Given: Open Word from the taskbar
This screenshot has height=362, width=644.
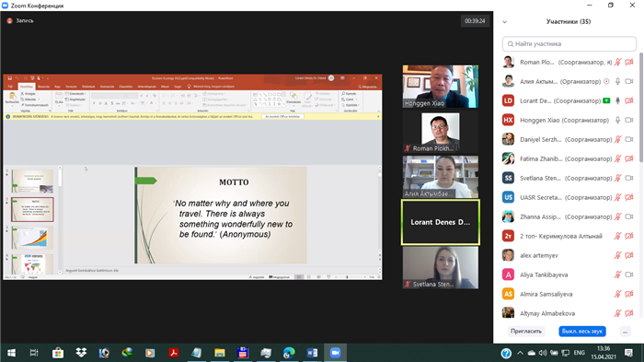Looking at the screenshot, I should [312, 353].
